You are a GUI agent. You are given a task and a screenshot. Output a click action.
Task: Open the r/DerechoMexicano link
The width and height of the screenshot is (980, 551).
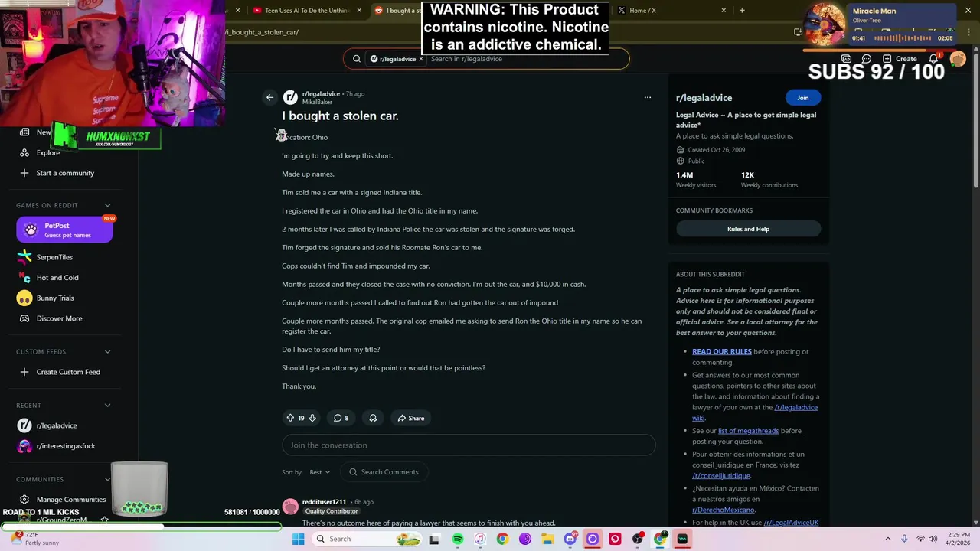click(723, 510)
